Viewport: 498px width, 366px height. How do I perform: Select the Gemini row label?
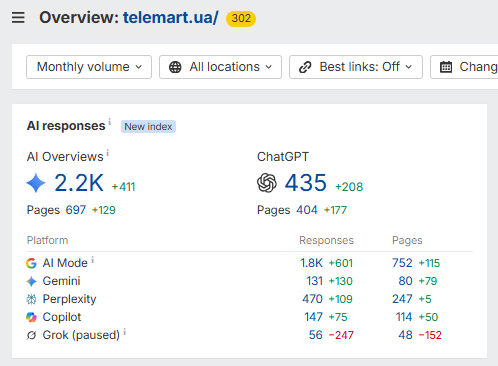[x=61, y=281]
